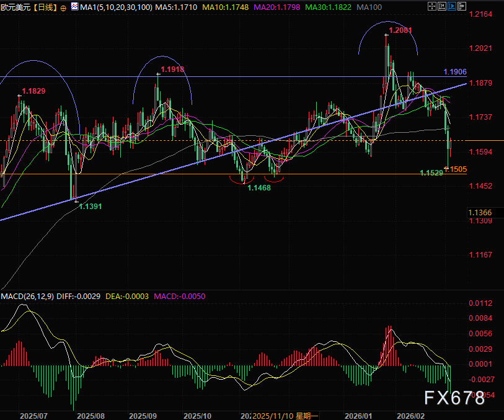Image resolution: width=504 pixels, height=420 pixels.
Task: Open the 日线 timeframe selector
Action: (44, 8)
